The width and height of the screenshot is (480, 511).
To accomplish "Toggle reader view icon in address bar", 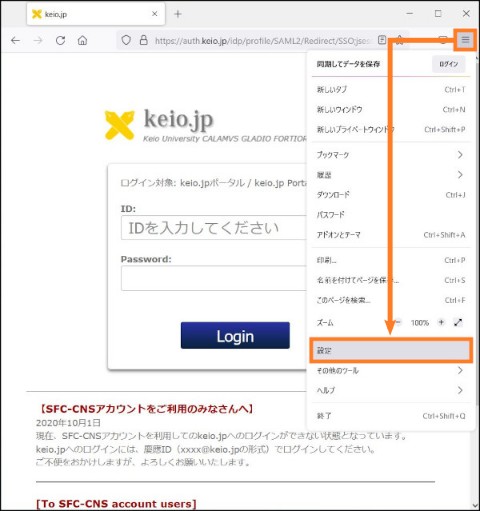I will [x=382, y=40].
